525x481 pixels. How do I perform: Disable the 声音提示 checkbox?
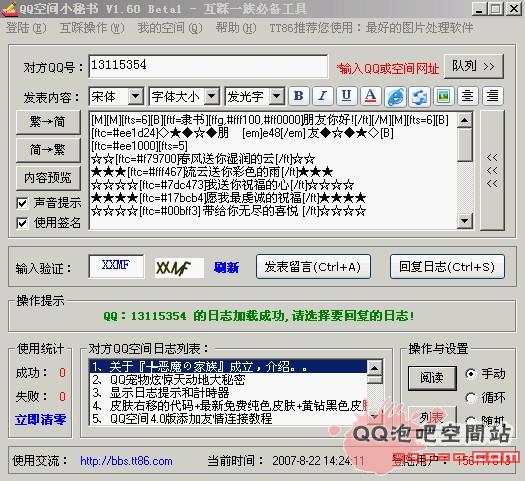(x=22, y=203)
